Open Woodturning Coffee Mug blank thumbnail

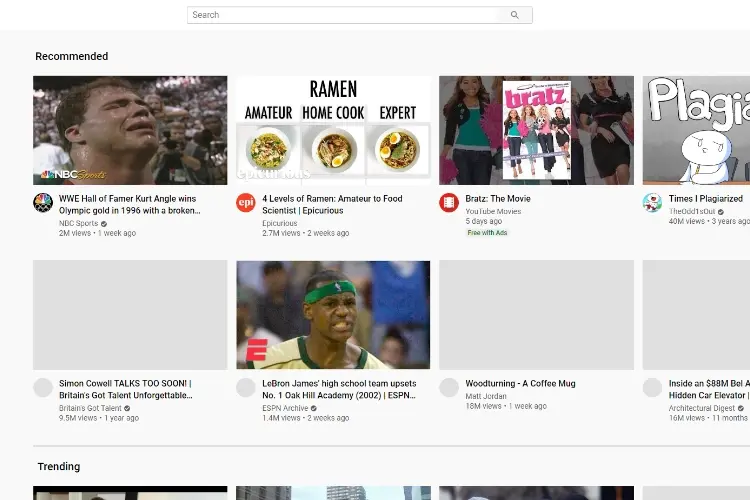537,315
